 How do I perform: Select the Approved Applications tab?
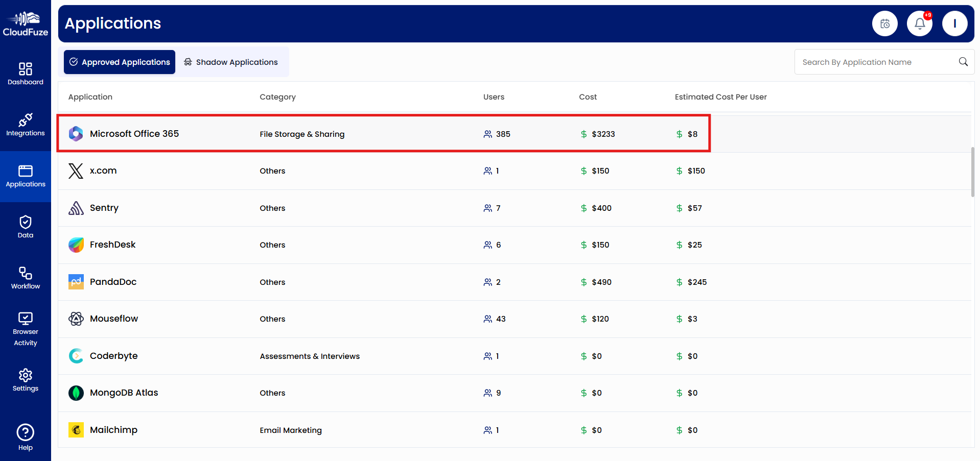(119, 62)
